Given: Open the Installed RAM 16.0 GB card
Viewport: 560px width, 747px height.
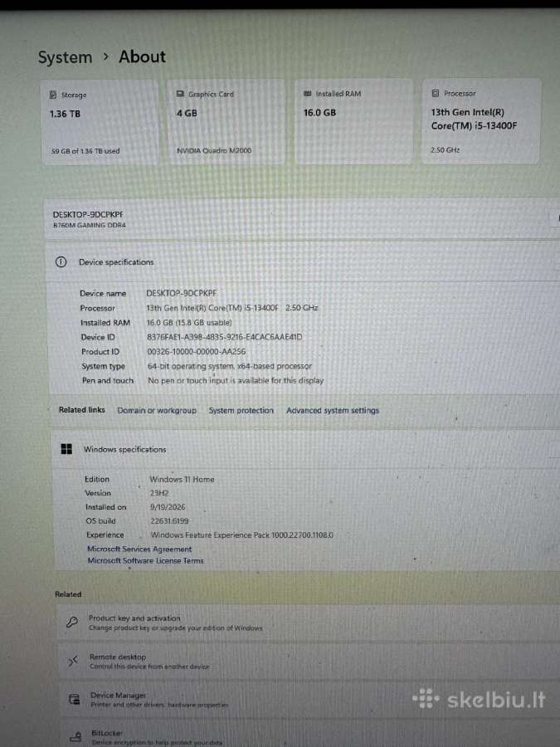Looking at the screenshot, I should (x=353, y=121).
